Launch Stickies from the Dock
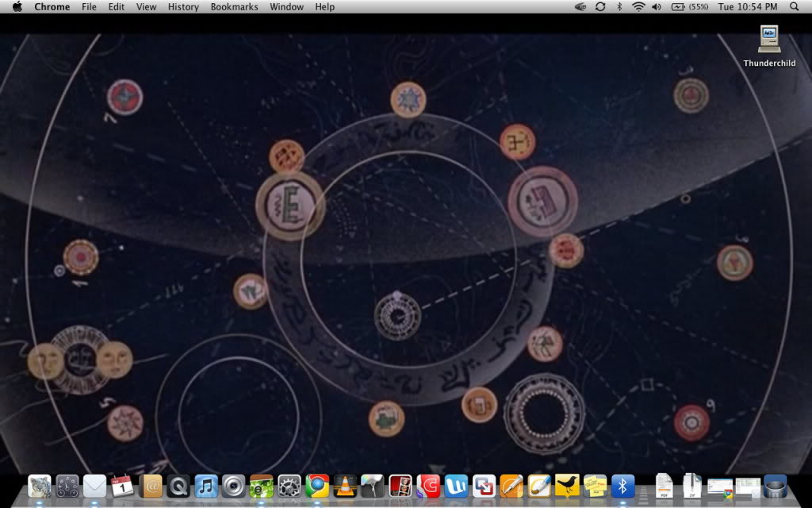 595,487
